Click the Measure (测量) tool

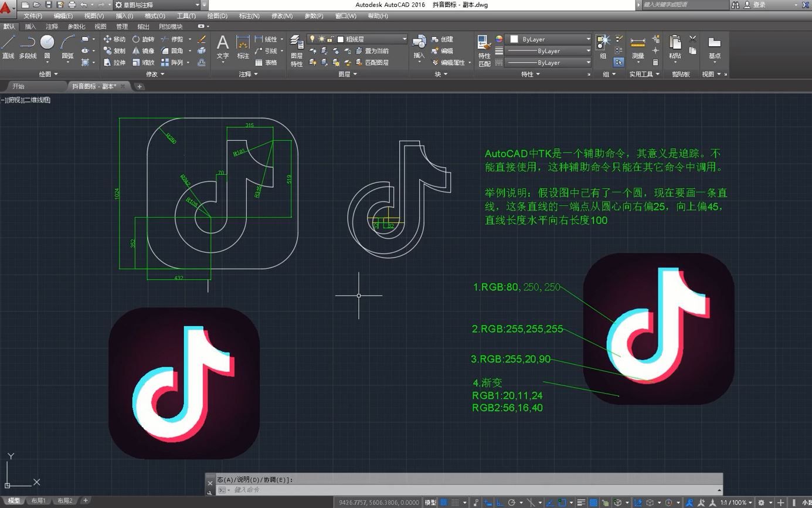point(637,48)
